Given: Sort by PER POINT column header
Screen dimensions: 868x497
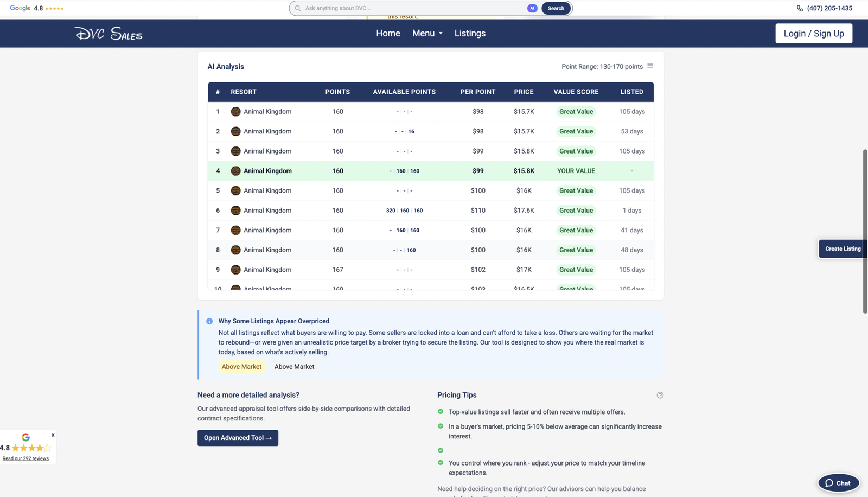Looking at the screenshot, I should [478, 92].
